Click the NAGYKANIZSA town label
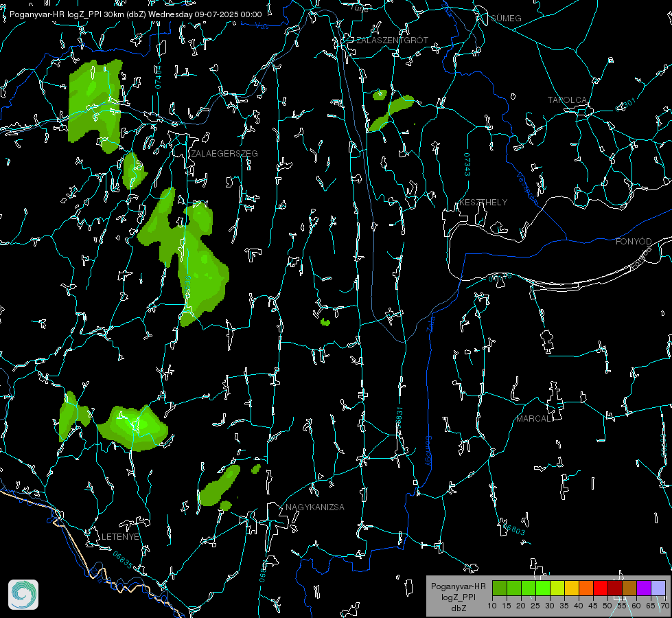The image size is (672, 618). coord(315,507)
